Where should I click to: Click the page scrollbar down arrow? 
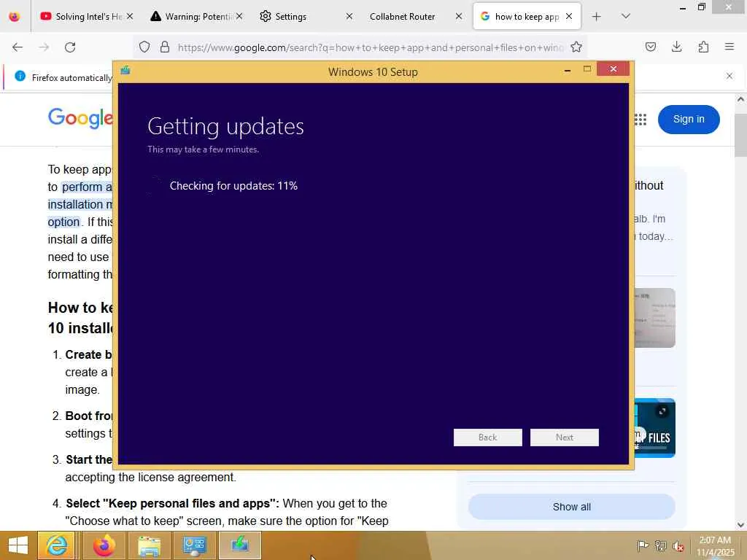(x=740, y=525)
